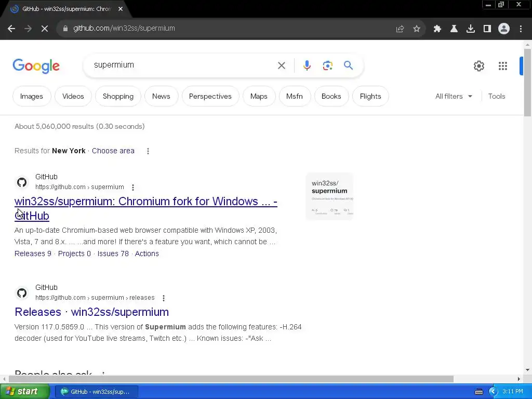The image size is (532, 399).
Task: Click the Choose area link
Action: [x=113, y=151]
